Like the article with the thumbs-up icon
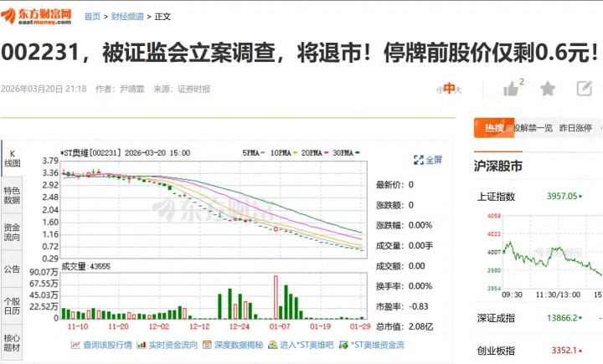This screenshot has height=364, width=603. tap(511, 90)
